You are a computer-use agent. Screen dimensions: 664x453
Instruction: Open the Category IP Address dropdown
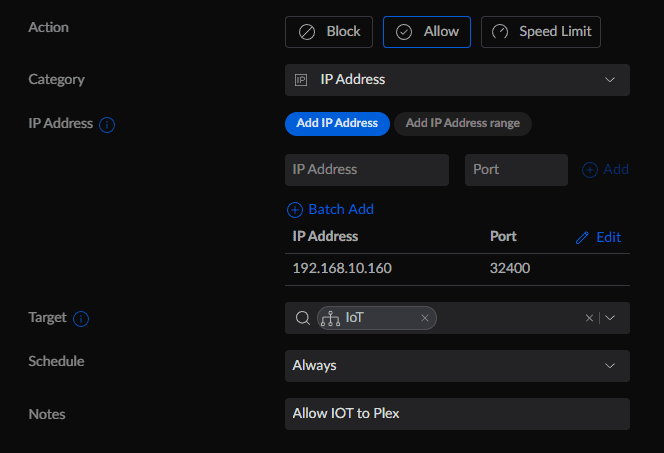(457, 80)
